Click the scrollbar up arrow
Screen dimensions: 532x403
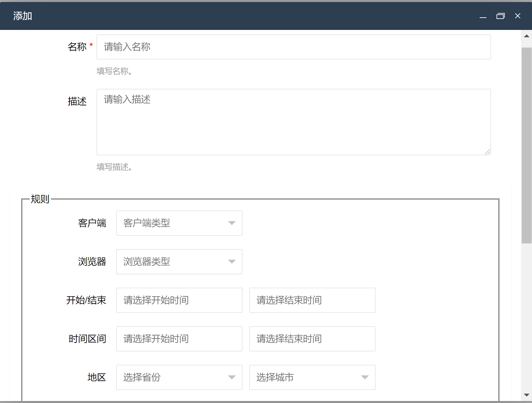(526, 36)
